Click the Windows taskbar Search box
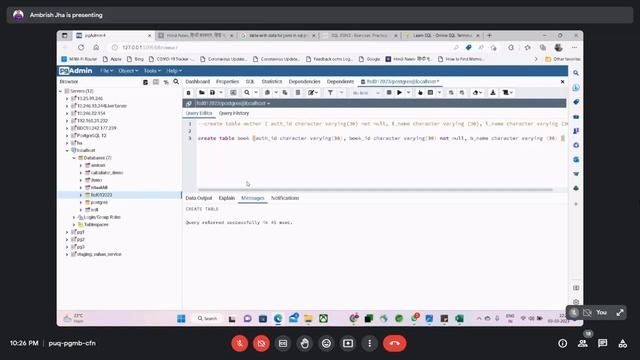The height and width of the screenshot is (360, 640). 207,318
